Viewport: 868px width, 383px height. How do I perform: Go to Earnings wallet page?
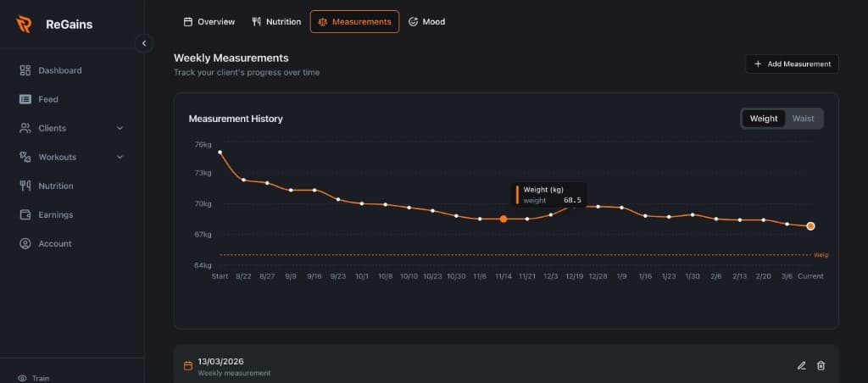[x=55, y=214]
